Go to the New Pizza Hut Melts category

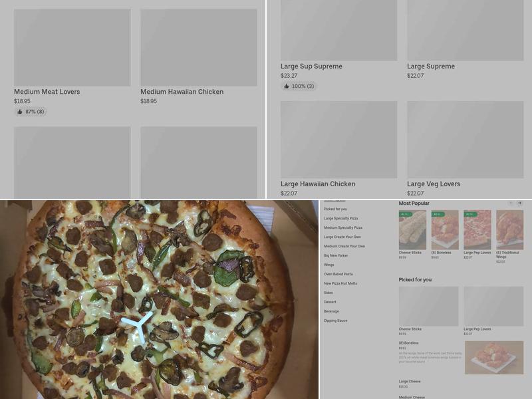[340, 283]
